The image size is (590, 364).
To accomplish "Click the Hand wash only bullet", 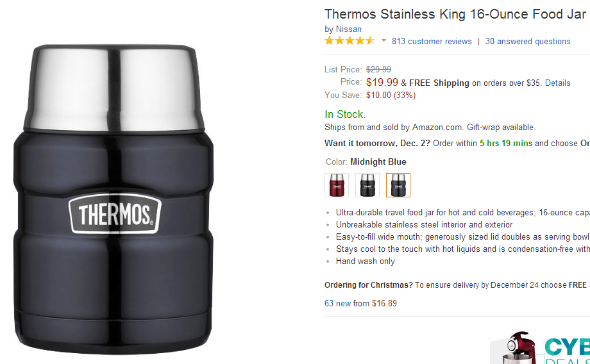I will pos(365,261).
